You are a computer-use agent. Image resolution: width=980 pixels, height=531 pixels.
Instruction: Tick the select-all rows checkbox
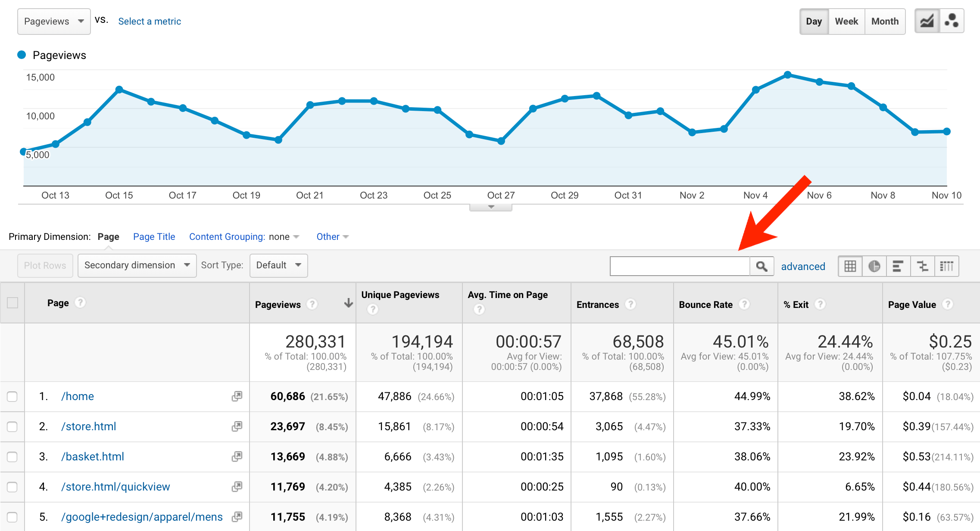coord(12,303)
